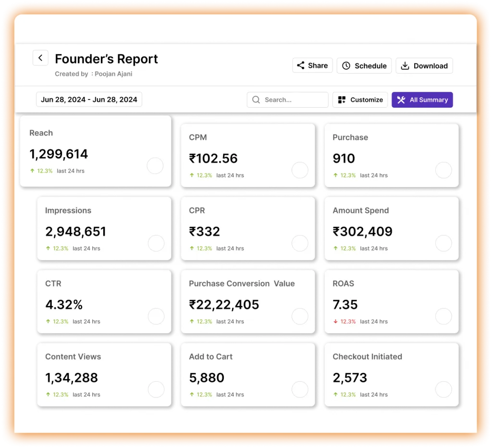This screenshot has width=492, height=448.
Task: Click the red down arrow on ROAS card
Action: pyautogui.click(x=335, y=322)
